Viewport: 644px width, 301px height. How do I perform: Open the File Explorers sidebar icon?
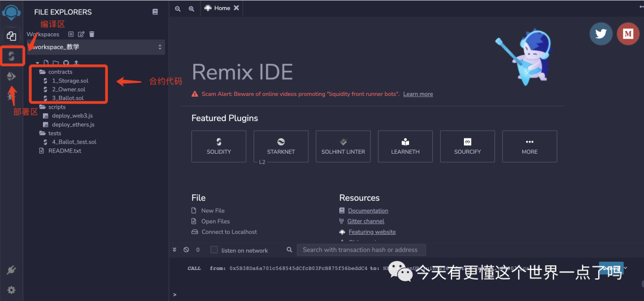click(11, 36)
